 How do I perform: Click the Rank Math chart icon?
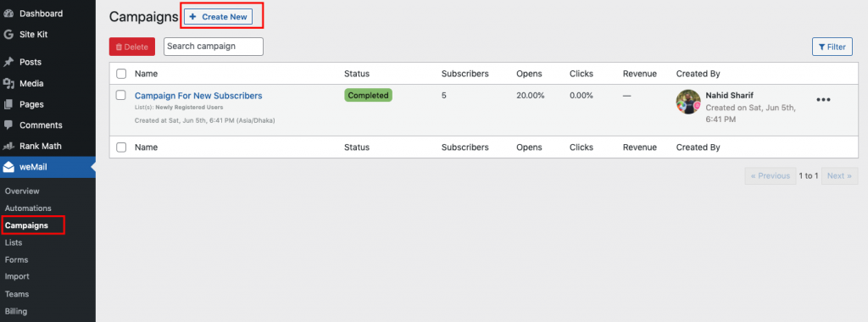click(8, 146)
